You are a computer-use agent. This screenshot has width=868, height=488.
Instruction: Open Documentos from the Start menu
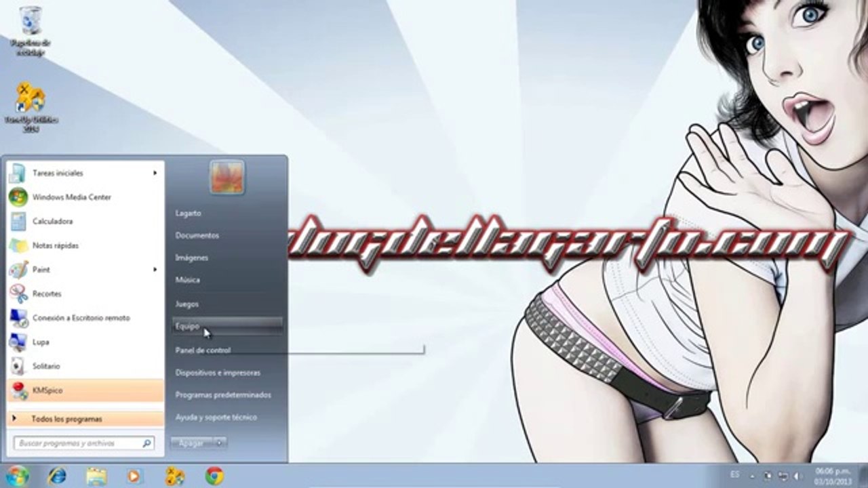pos(197,235)
